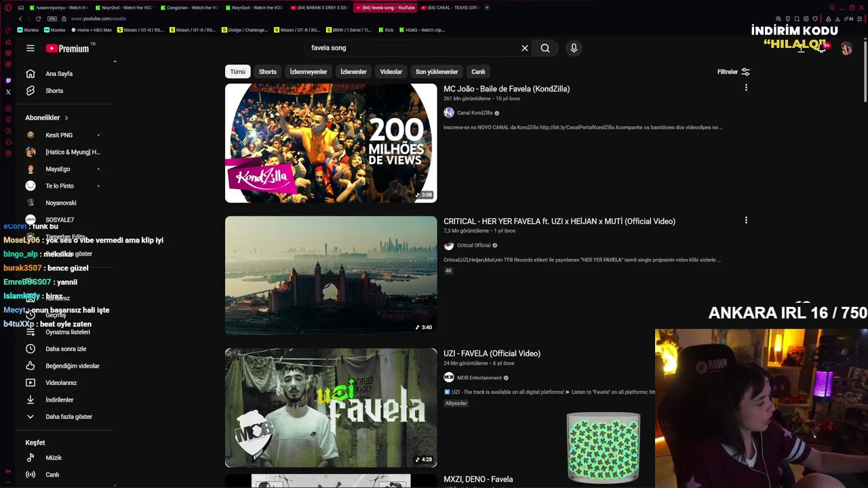
Task: Click the UZI Favela video thumbnail
Action: 331,407
